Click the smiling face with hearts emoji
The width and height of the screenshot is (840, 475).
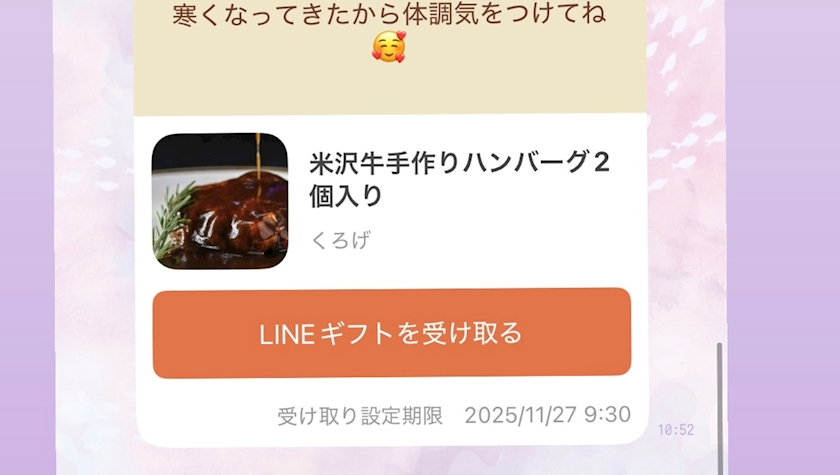[x=389, y=47]
